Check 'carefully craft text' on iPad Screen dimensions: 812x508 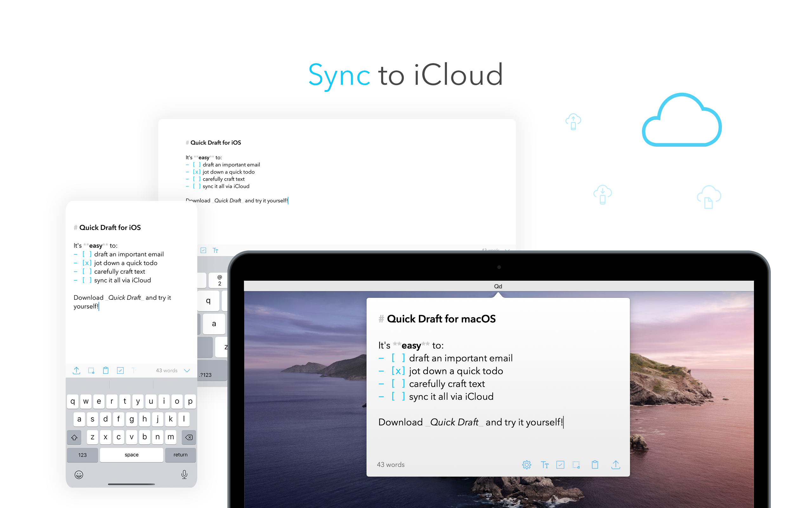click(197, 179)
